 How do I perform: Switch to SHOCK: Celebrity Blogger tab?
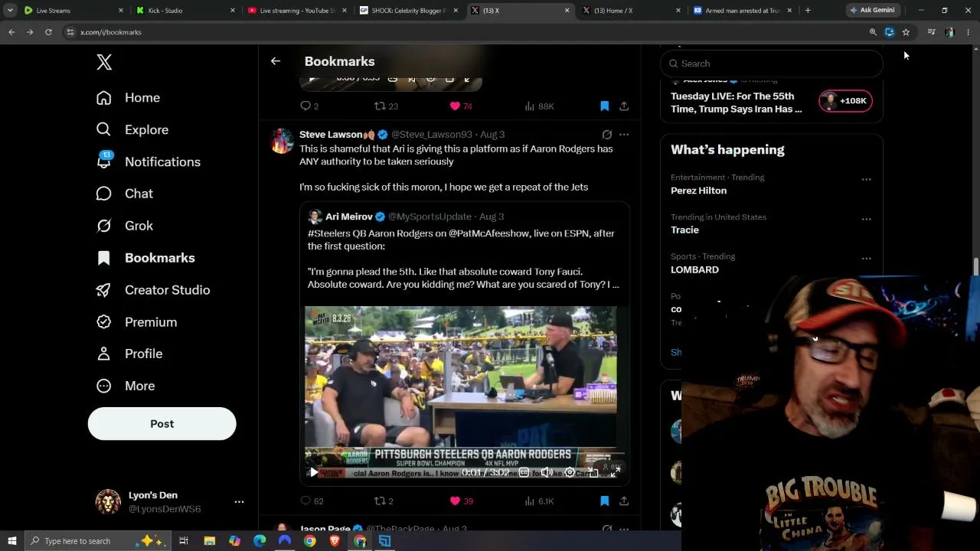click(x=410, y=11)
